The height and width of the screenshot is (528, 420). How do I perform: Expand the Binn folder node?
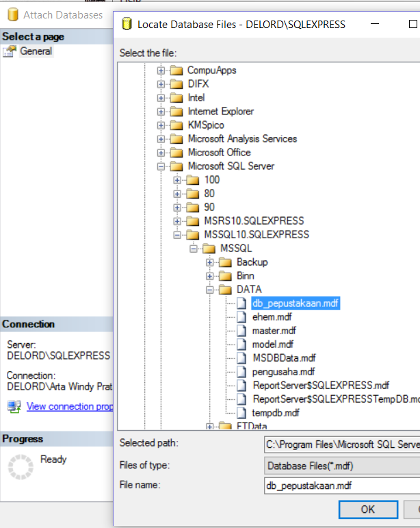tap(209, 276)
